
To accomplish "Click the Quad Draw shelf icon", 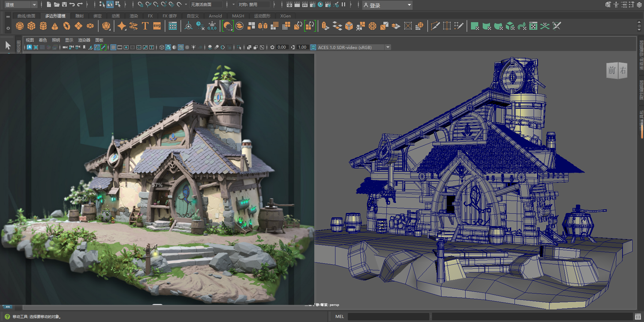I will 459,26.
